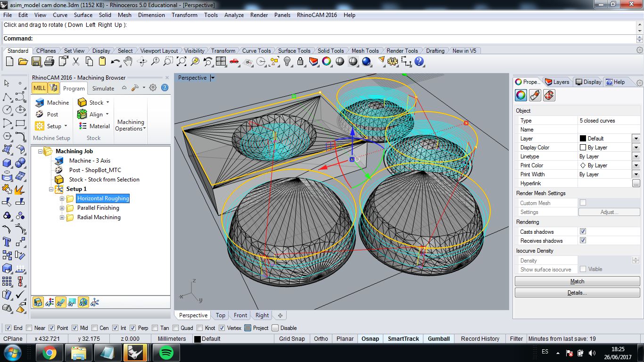Open the Print Width dropdown
The height and width of the screenshot is (362, 644).
pyautogui.click(x=636, y=174)
